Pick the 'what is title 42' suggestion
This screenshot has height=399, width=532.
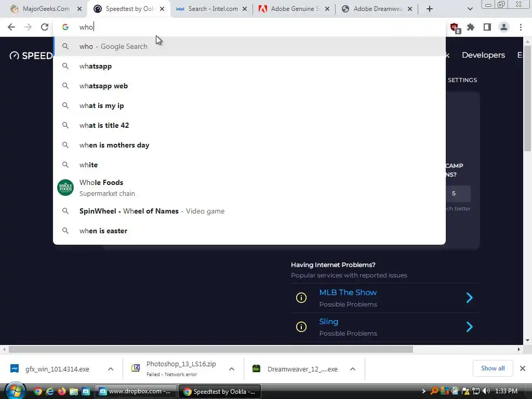pos(249,125)
